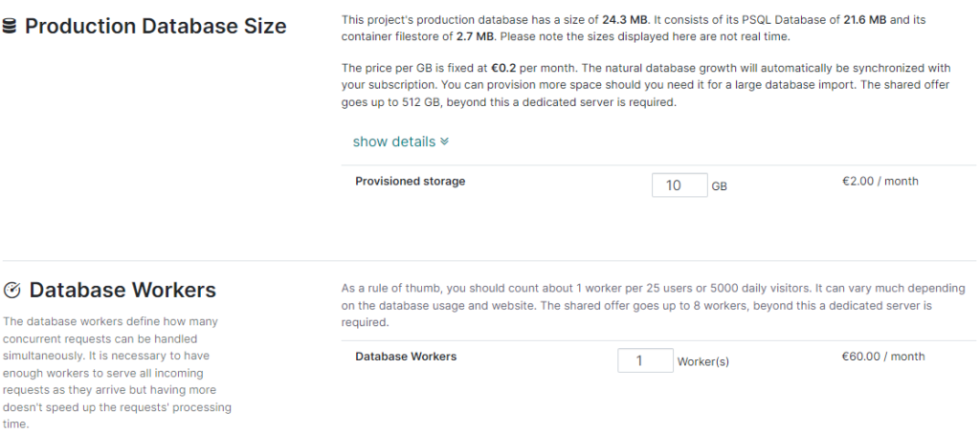Click the double chevron next to show details
980x434 pixels.
pyautogui.click(x=444, y=142)
